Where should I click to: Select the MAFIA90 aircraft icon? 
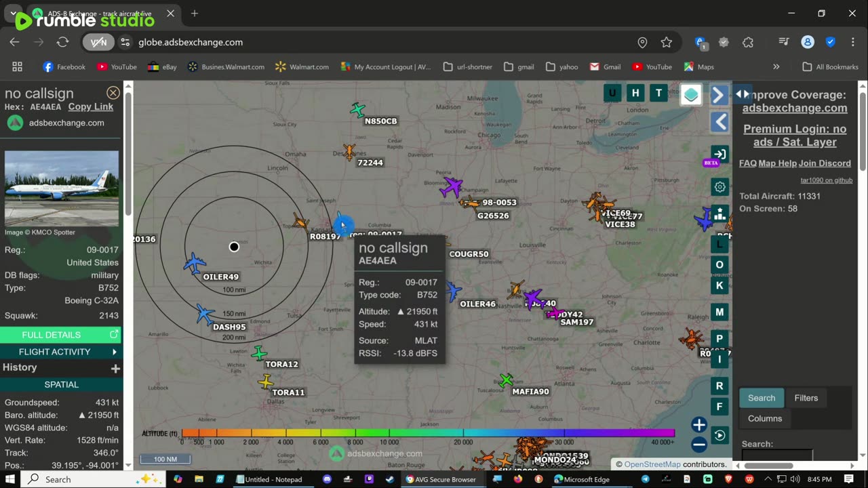(506, 380)
